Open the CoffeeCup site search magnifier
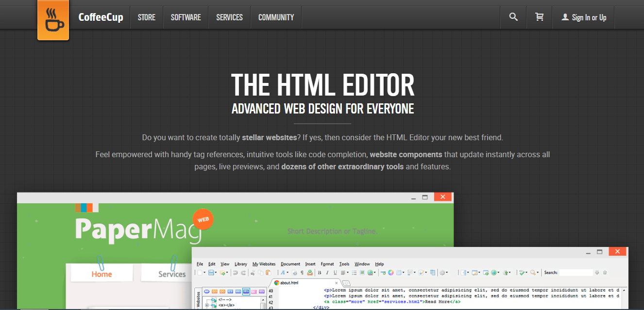This screenshot has height=310, width=644. (513, 17)
